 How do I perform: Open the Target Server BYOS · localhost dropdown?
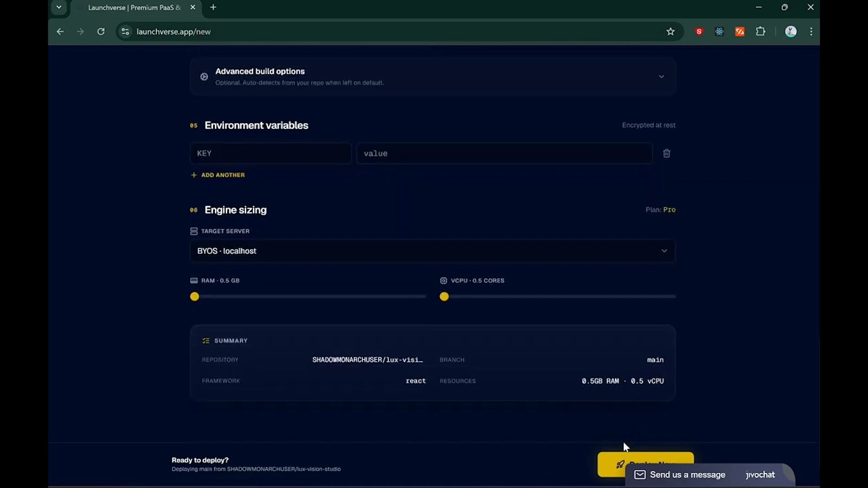coord(433,251)
